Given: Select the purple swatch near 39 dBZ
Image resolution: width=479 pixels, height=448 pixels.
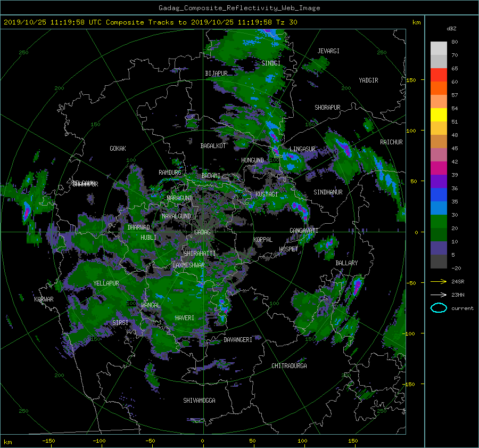Looking at the screenshot, I should 439,181.
